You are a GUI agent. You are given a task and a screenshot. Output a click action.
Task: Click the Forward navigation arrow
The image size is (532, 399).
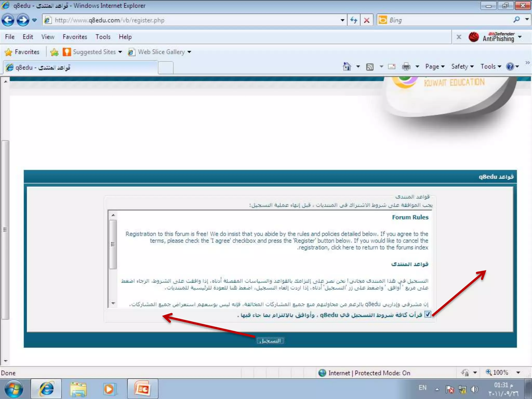click(x=23, y=20)
